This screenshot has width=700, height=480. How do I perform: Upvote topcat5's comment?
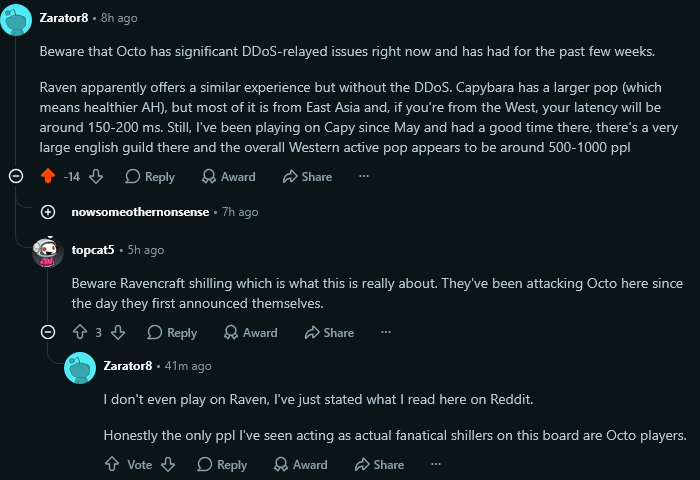(80, 332)
